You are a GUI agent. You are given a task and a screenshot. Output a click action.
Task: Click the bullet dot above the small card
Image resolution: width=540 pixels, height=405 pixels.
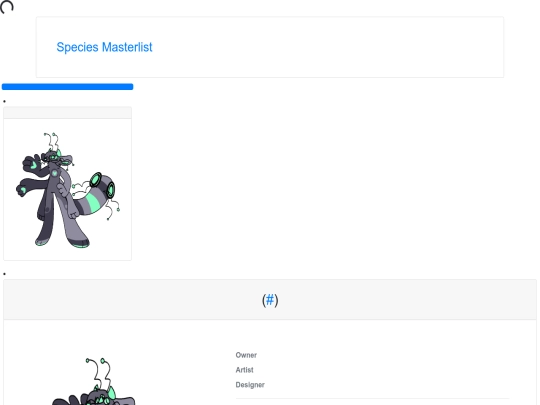pyautogui.click(x=4, y=101)
